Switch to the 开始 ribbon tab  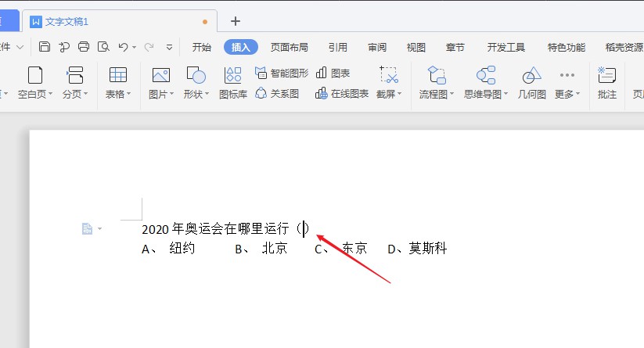202,47
